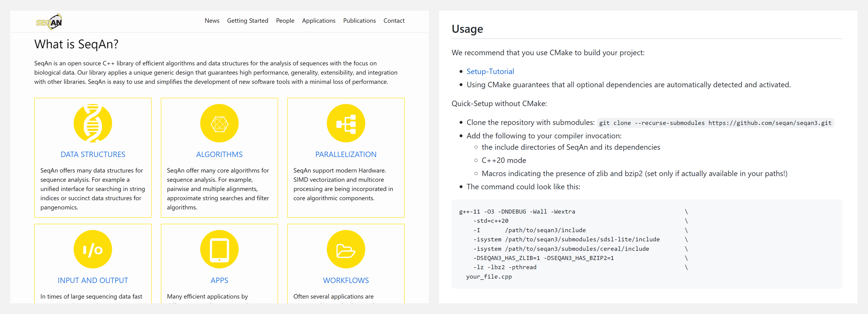Open the INPUT AND OUTPUT heading link
The width and height of the screenshot is (868, 314).
pos(93,280)
